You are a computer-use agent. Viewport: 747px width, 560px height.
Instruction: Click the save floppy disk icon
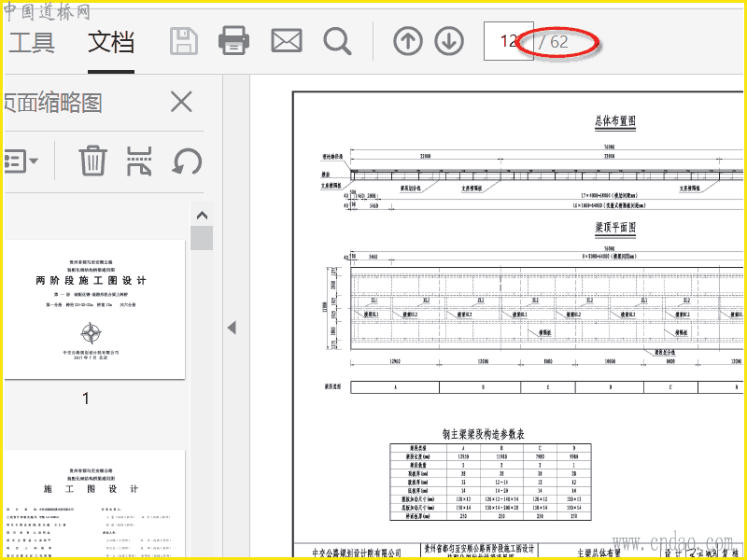tap(184, 41)
